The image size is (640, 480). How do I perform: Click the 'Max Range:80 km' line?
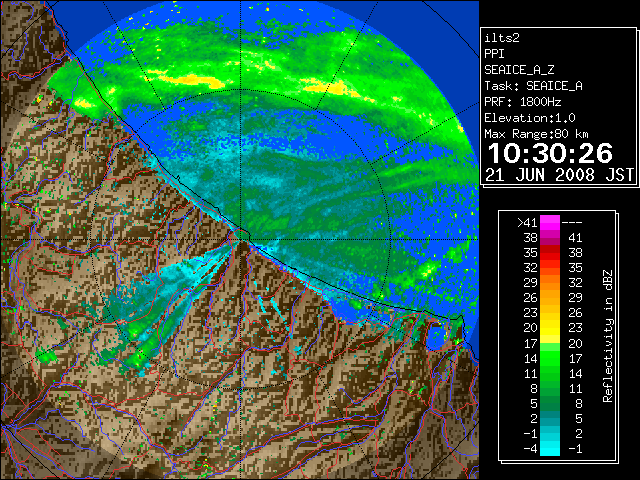(537, 134)
